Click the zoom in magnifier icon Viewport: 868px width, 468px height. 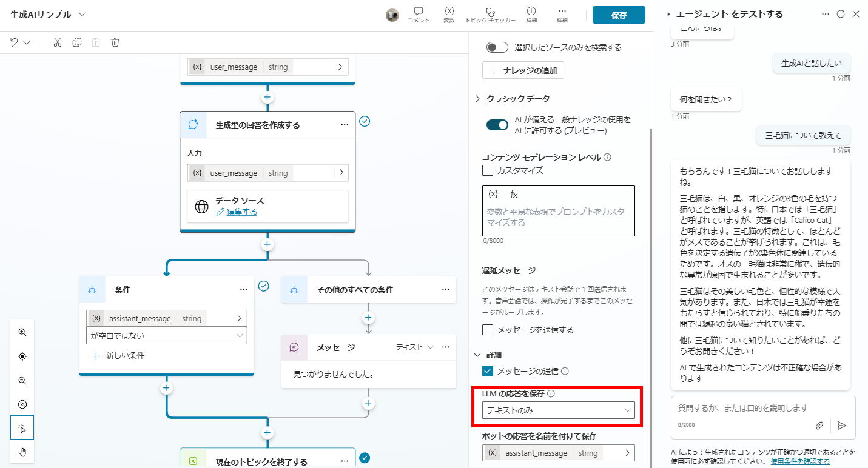[x=22, y=332]
